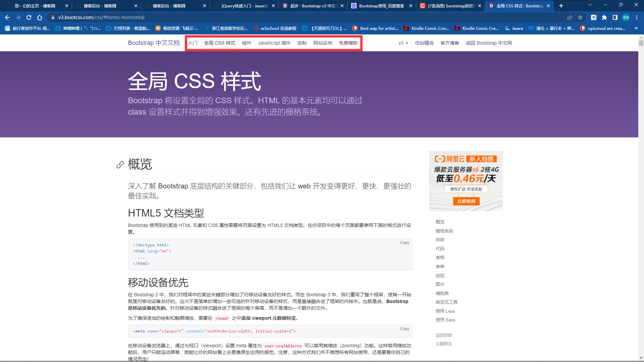
Task: Open the extensions puzzle icon
Action: tap(604, 17)
